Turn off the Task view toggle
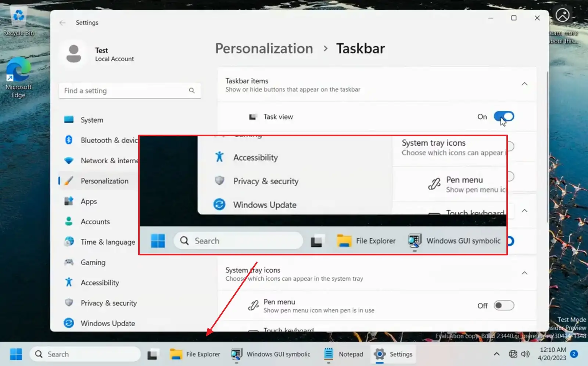The image size is (588, 366). coord(504,117)
